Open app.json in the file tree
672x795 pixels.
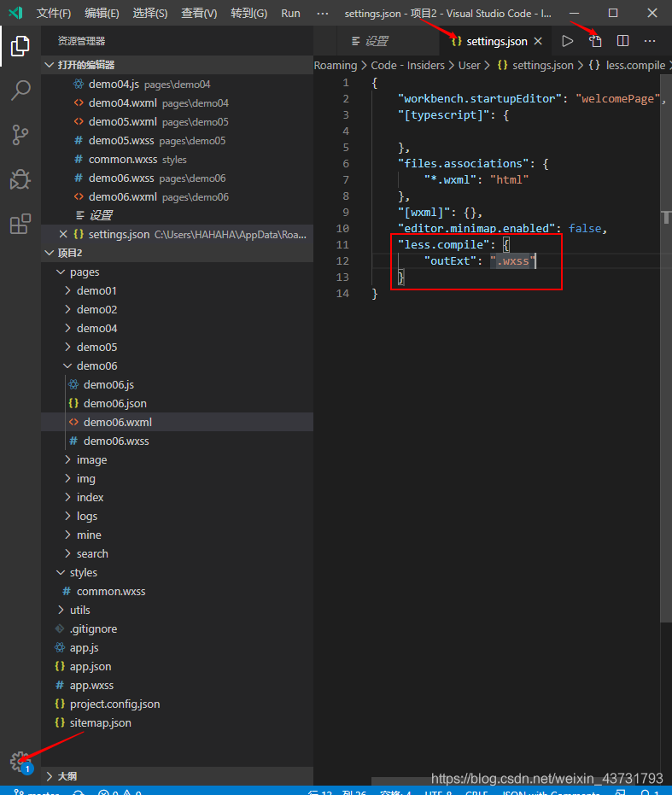[177, 666]
